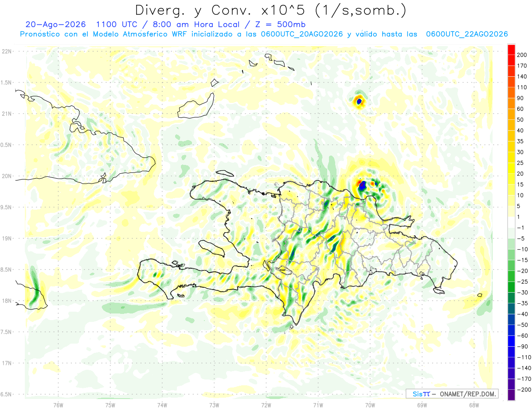The height and width of the screenshot is (411, 532).
Task: Click the '73W' longitude label
Action: [x=214, y=405]
